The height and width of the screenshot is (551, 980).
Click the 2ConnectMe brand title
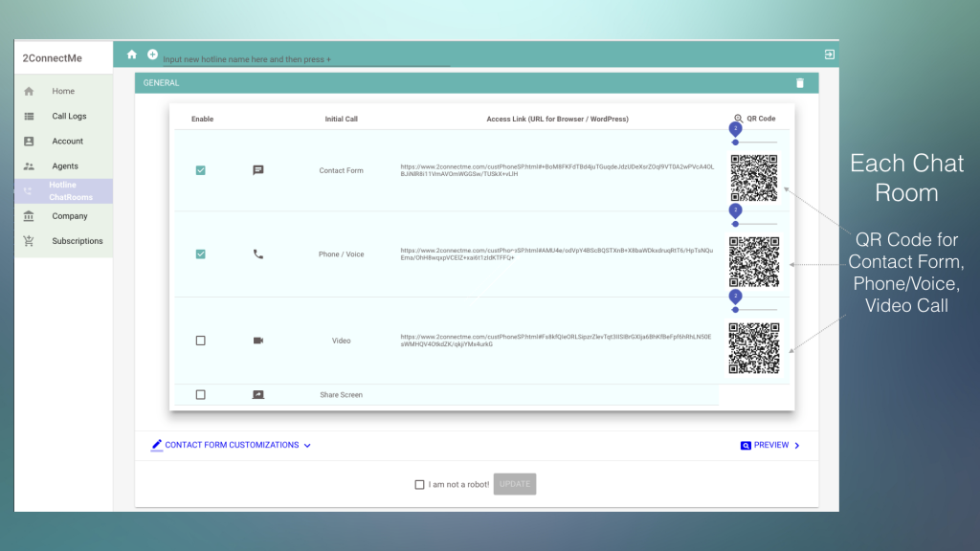[52, 58]
